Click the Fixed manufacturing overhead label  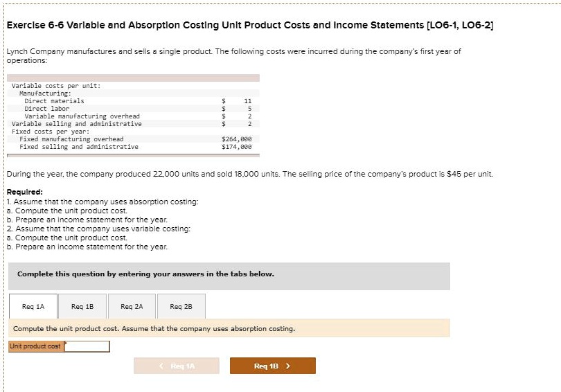click(71, 139)
